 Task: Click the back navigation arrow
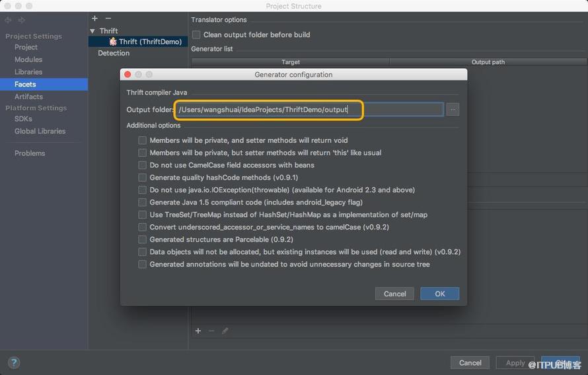point(8,20)
